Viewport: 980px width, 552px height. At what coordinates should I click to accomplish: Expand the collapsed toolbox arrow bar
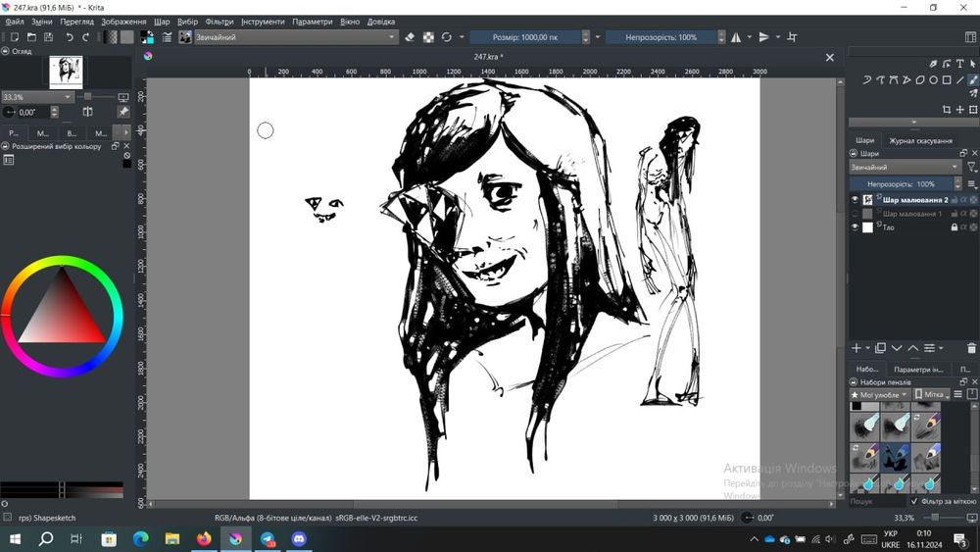click(x=913, y=123)
